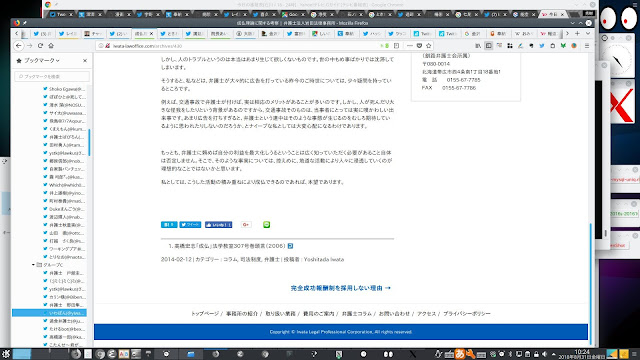Select the highlighted いわぱん bookmark

pos(49,313)
